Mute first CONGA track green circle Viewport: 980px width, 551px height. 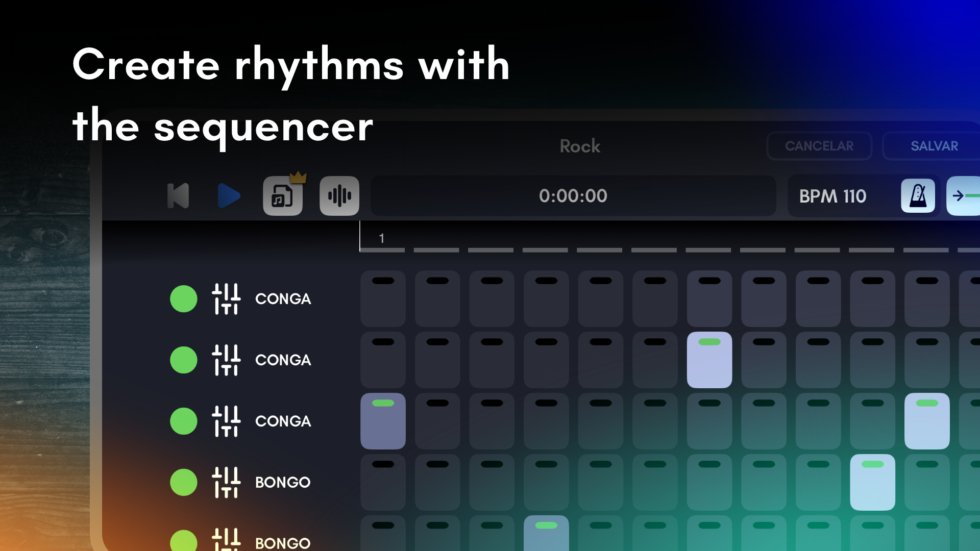[x=184, y=299]
